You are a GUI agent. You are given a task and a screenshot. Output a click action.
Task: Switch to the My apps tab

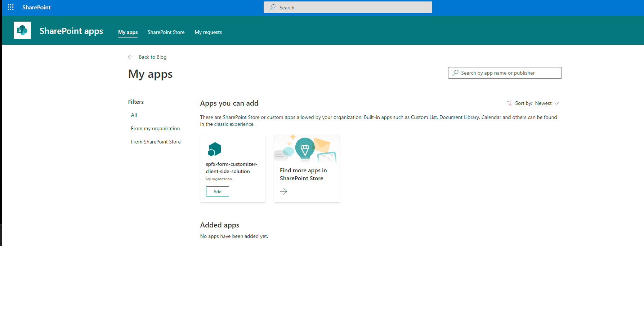[x=128, y=32]
